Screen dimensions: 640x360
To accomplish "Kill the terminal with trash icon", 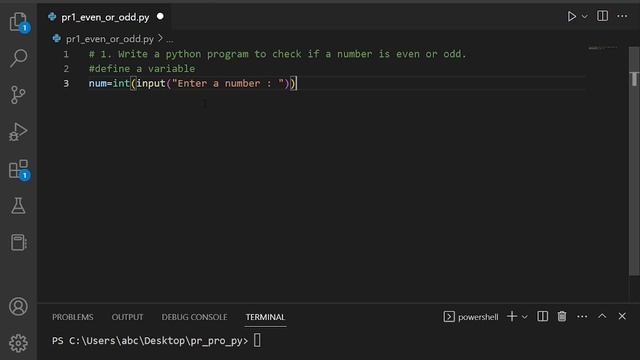I will 562,316.
